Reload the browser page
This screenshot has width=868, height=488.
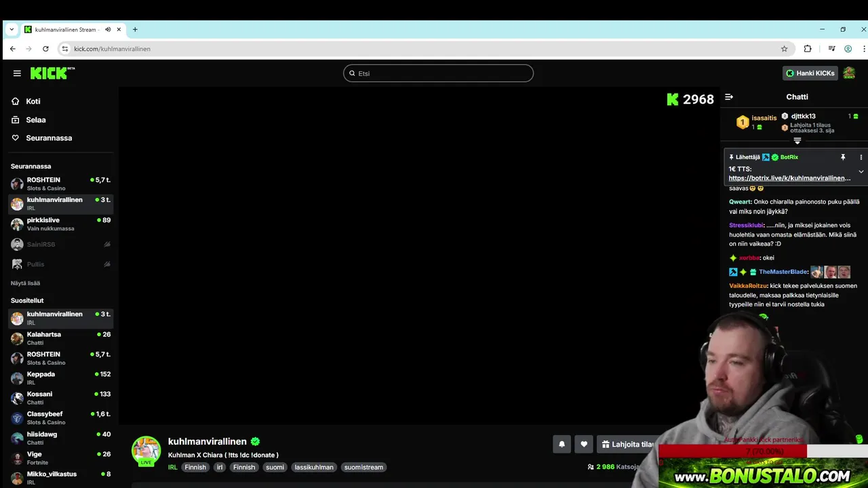[45, 49]
